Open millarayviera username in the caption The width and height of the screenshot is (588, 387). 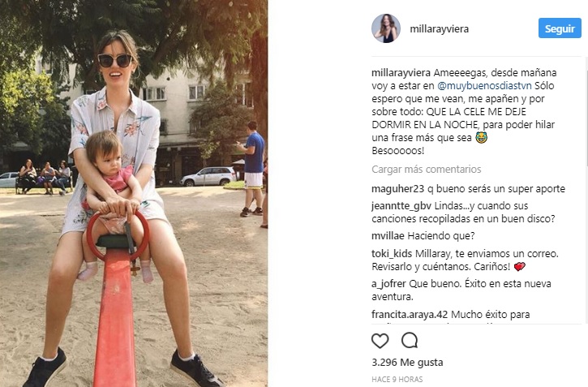coord(401,72)
